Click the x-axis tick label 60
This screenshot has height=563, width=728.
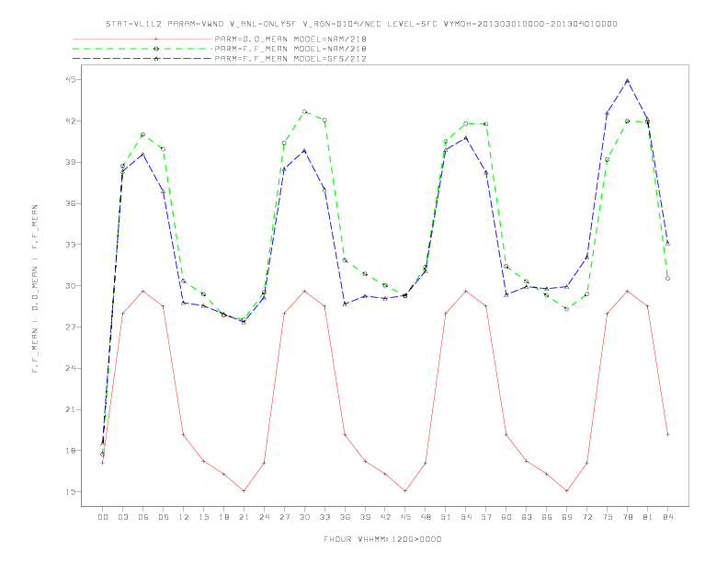pos(506,517)
